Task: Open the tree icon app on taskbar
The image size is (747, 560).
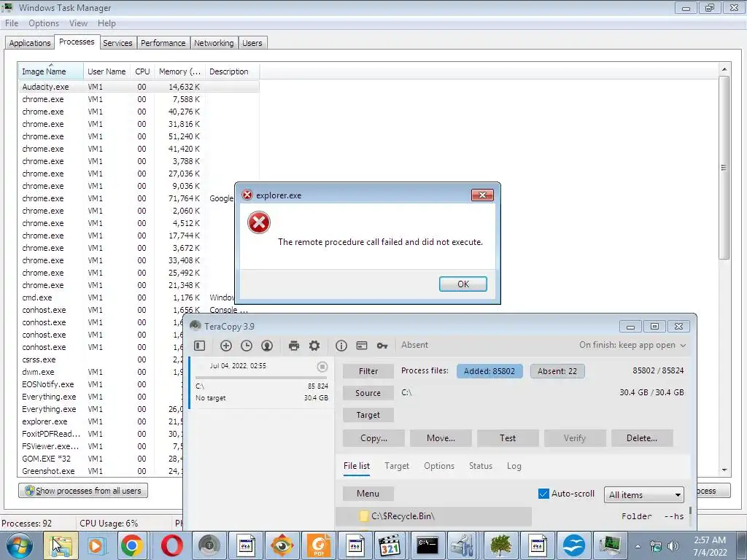Action: point(500,545)
